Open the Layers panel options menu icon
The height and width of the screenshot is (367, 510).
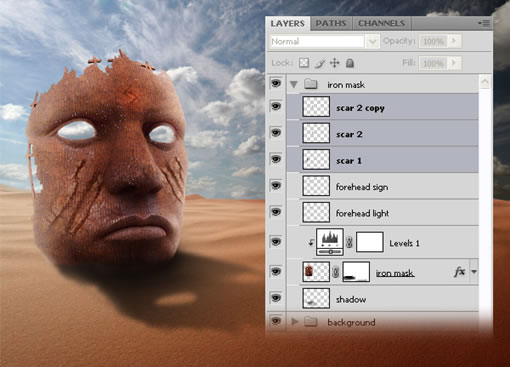484,23
